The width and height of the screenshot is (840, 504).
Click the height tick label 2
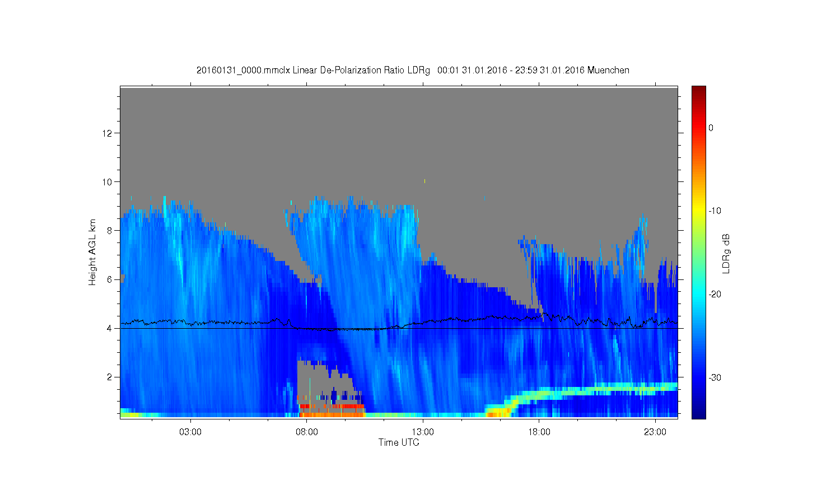(110, 377)
